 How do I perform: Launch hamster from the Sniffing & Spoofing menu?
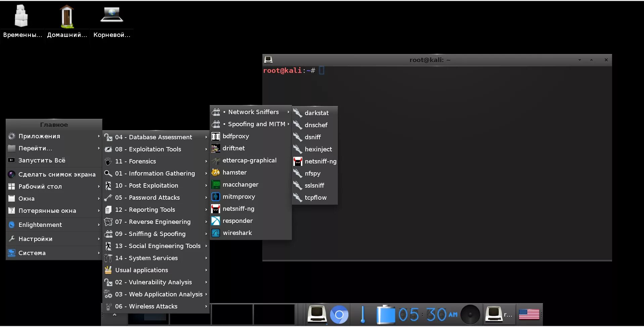pos(251,173)
